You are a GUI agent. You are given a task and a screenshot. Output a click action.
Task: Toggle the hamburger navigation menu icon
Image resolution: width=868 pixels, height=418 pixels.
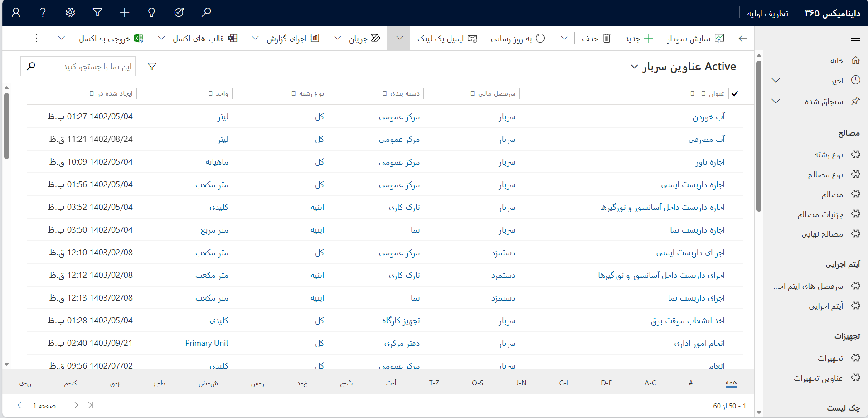(855, 39)
